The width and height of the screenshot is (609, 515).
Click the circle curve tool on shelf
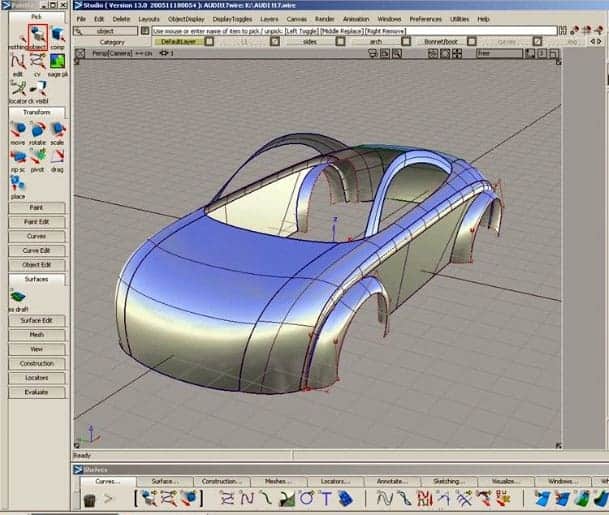306,498
